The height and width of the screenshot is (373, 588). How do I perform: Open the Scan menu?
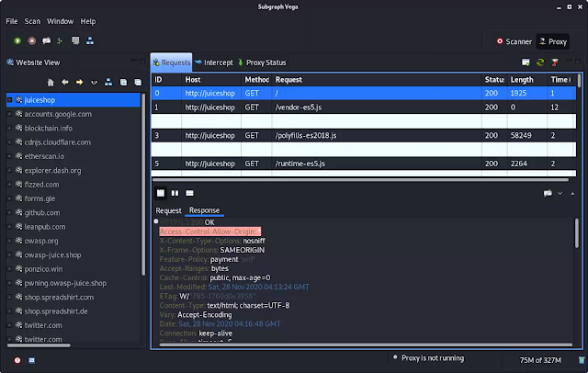coord(32,21)
